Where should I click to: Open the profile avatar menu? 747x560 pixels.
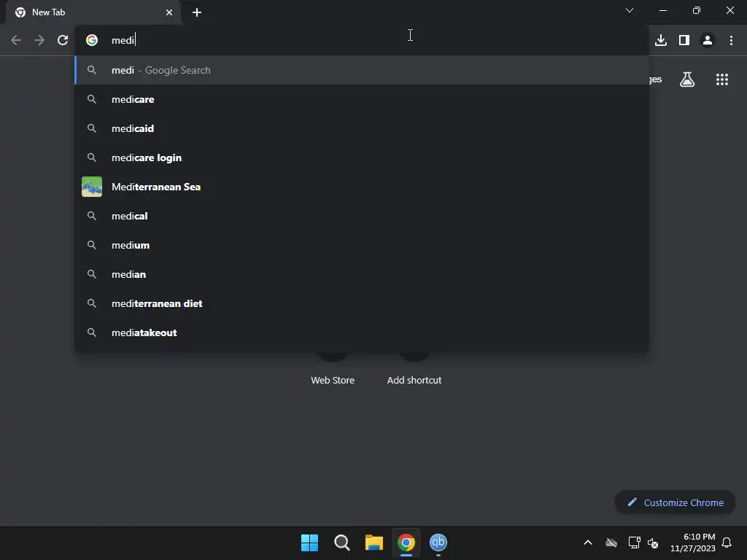pos(708,40)
